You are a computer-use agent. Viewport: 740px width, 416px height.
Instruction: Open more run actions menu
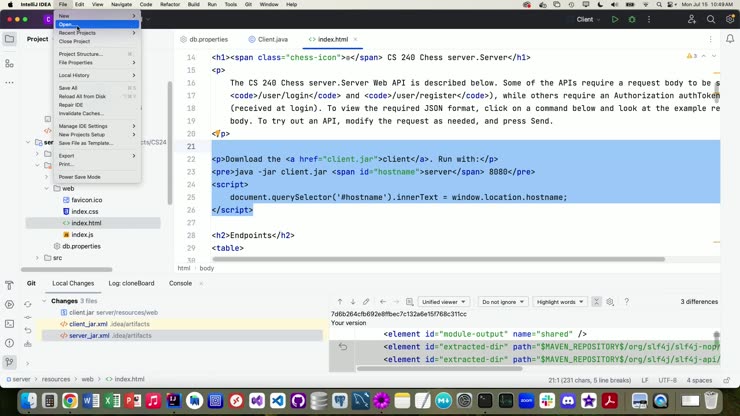tap(649, 19)
